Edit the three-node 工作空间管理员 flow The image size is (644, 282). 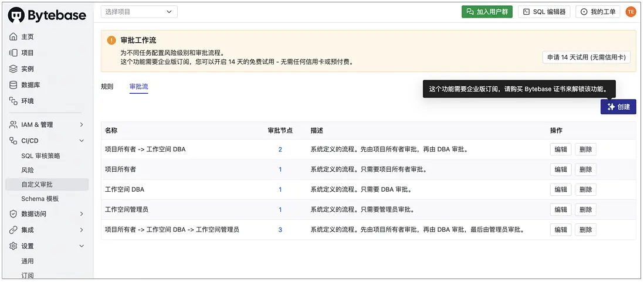(x=561, y=230)
